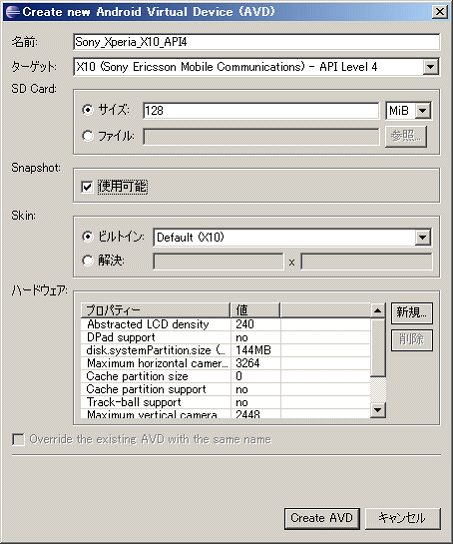This screenshot has height=544, width=453.
Task: Toggle the Snapshot enabled checkbox
Action: [87, 187]
